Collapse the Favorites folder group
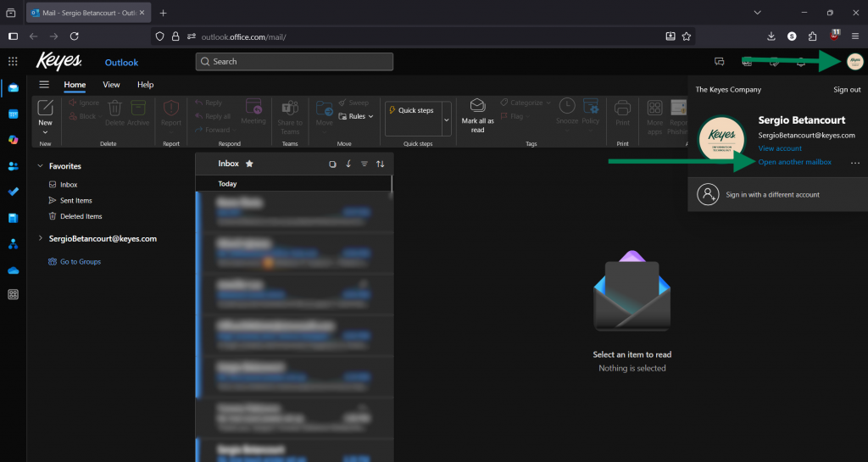The height and width of the screenshot is (462, 868). (x=40, y=167)
